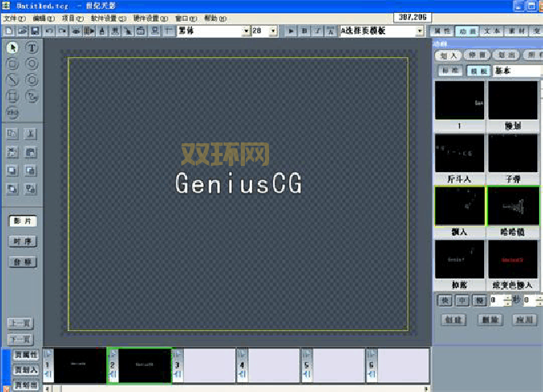Select the 哈哈镜 animation thumbnail

(513, 206)
